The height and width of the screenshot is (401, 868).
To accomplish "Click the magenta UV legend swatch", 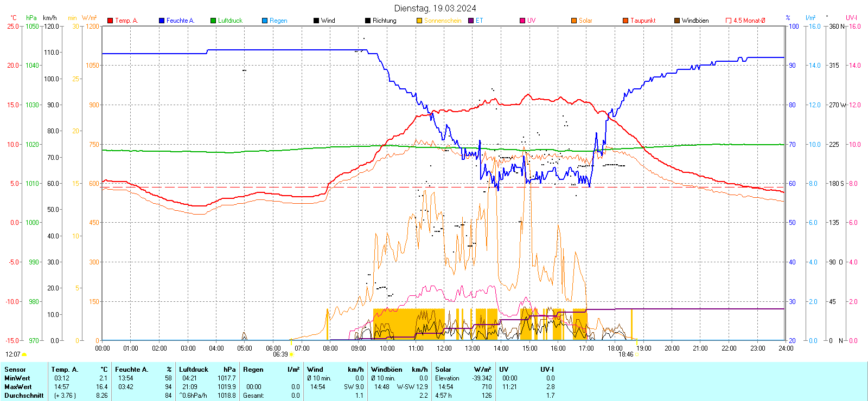I will pos(522,21).
